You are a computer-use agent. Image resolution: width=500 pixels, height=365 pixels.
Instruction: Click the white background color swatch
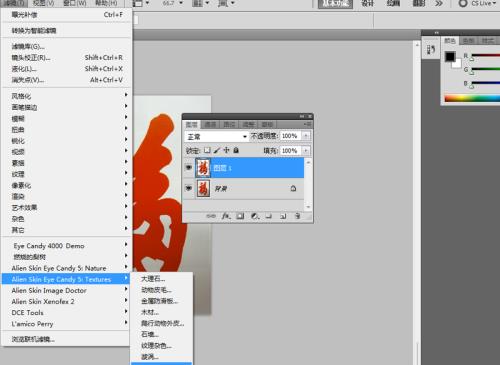[x=457, y=64]
